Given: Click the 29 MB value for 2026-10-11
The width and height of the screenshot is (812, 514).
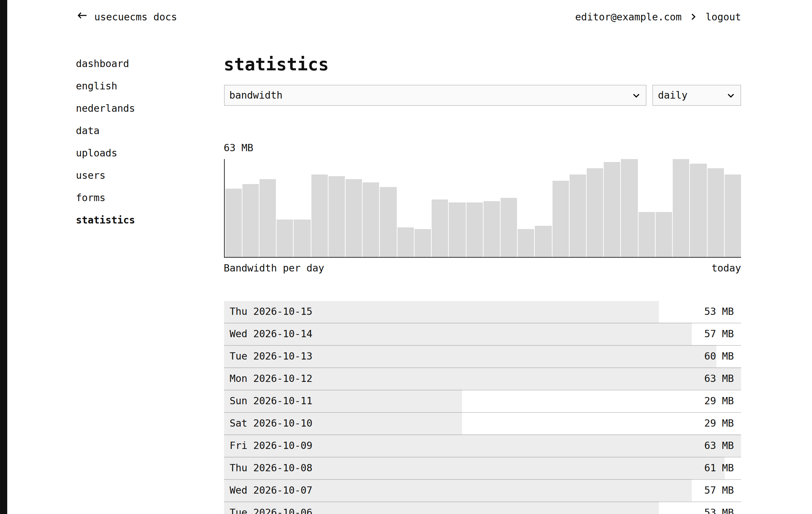Looking at the screenshot, I should point(719,401).
